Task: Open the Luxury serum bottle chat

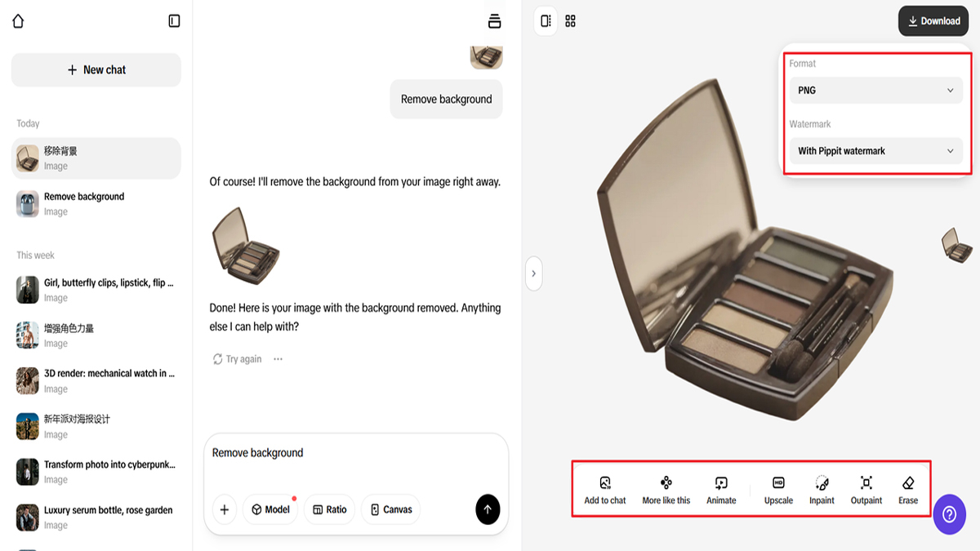Action: (x=96, y=518)
